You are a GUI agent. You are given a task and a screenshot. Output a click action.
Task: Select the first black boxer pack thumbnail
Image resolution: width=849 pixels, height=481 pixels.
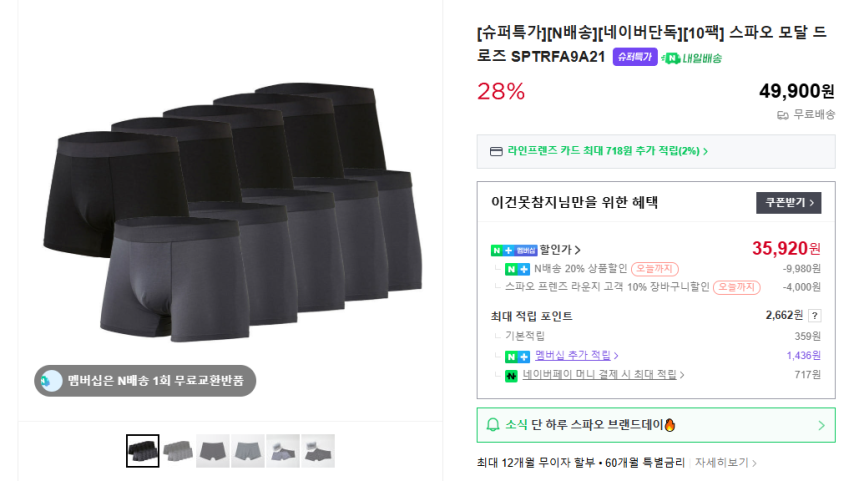[143, 451]
